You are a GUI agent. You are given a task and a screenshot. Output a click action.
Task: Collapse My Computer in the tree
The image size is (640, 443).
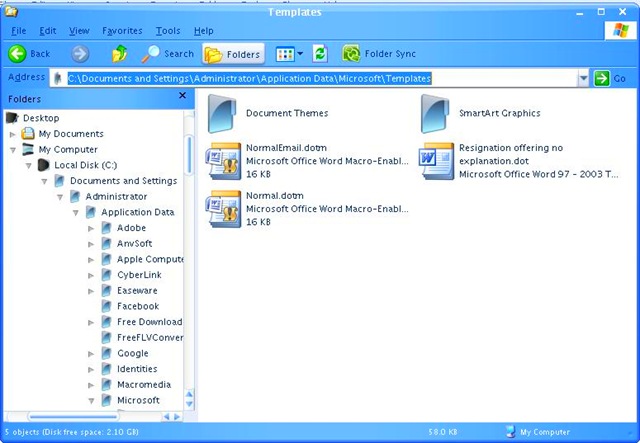pos(13,150)
